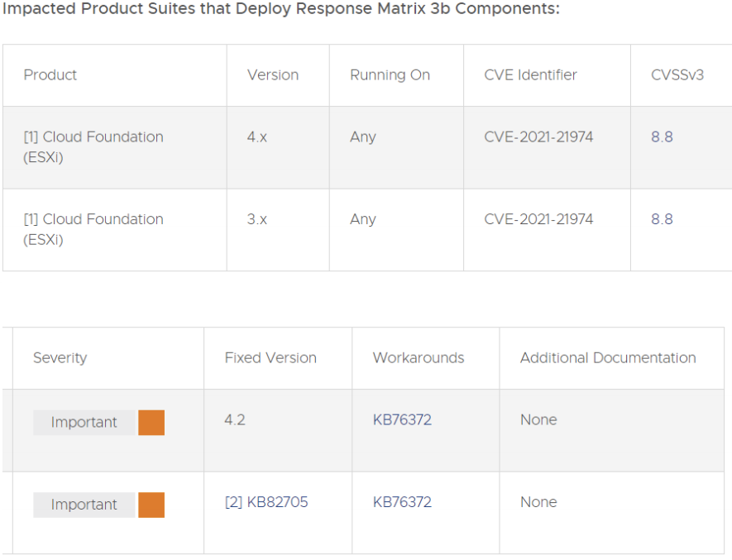This screenshot has height=560, width=732.
Task: Click the Running On column header
Action: coord(390,75)
